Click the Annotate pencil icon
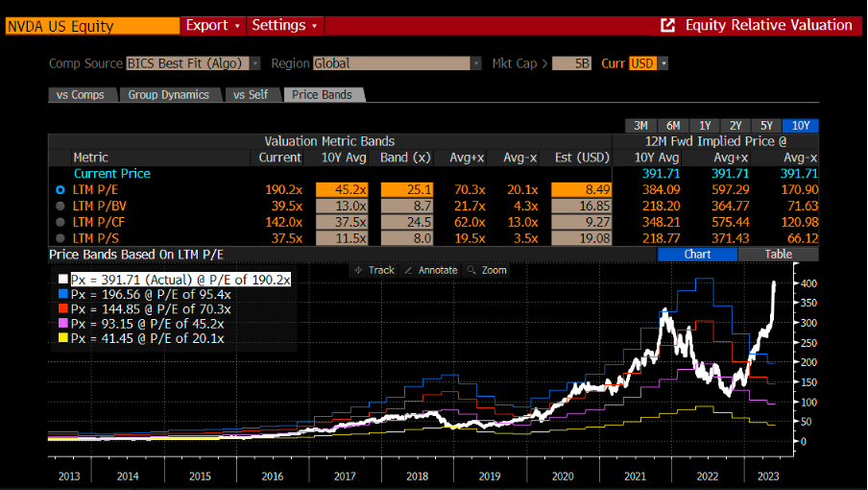 408,270
